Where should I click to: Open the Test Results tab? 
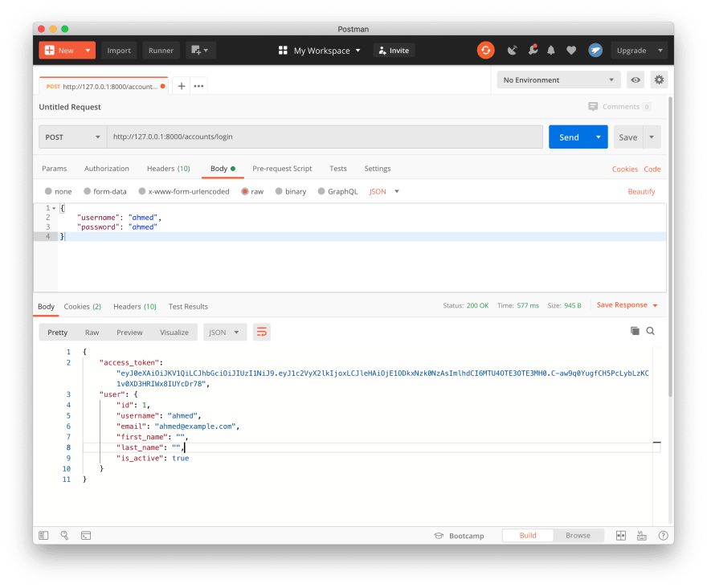click(x=188, y=306)
